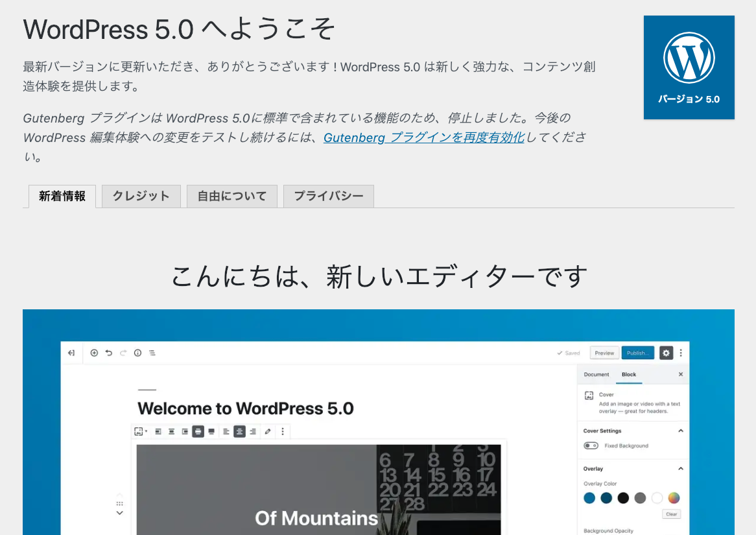This screenshot has height=535, width=756.
Task: Select the Undo arrow icon
Action: click(108, 353)
